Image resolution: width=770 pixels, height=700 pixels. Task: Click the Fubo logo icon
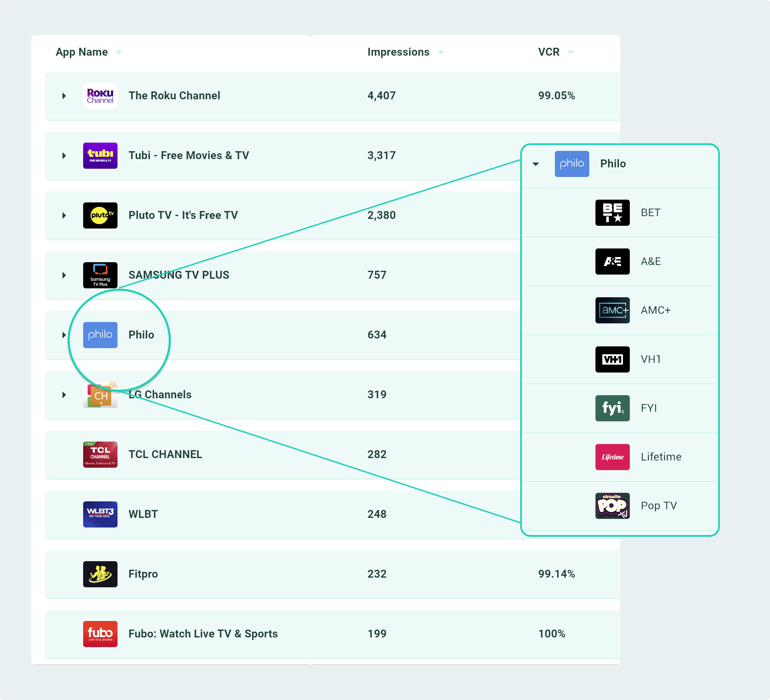coord(100,634)
